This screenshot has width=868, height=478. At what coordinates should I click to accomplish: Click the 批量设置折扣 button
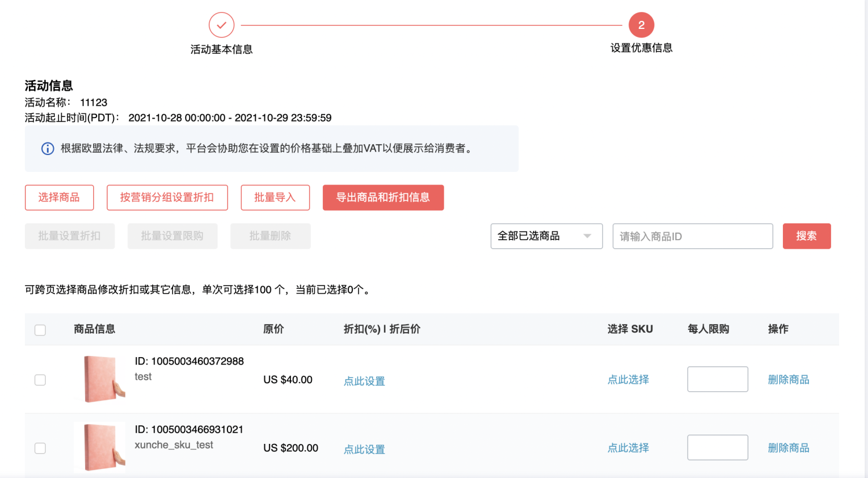[69, 236]
